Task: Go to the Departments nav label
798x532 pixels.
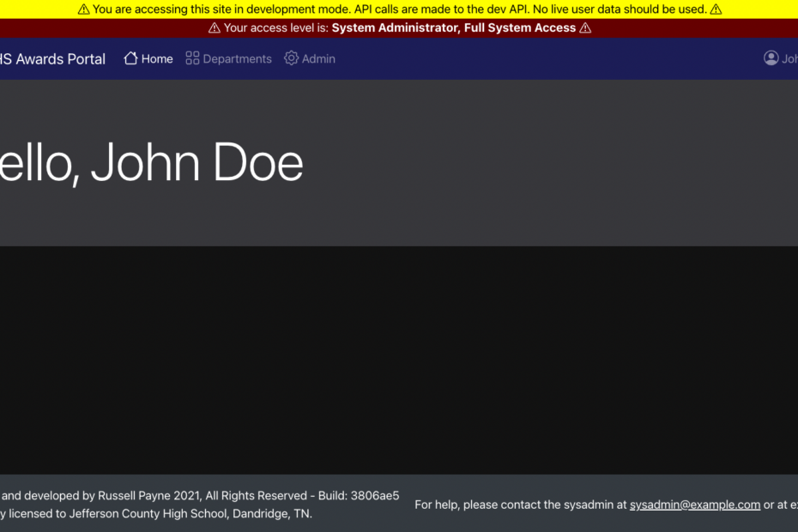Action: (237, 59)
